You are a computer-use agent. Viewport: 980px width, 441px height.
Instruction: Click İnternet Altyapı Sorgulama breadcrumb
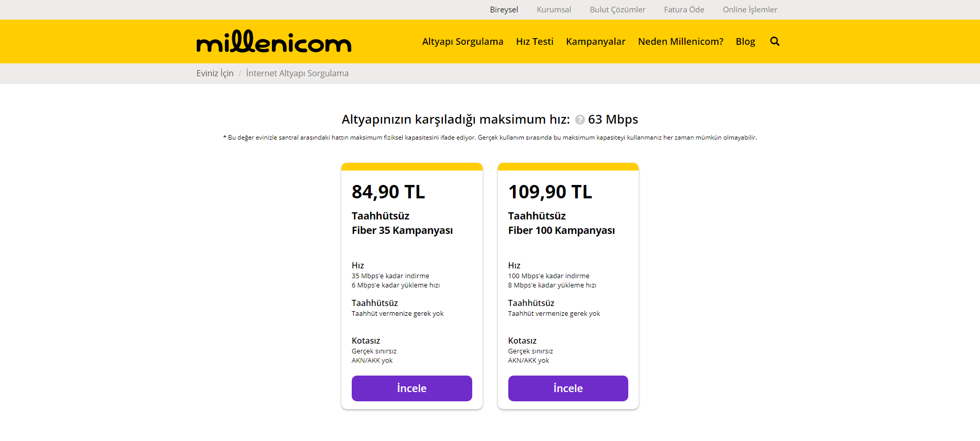(x=297, y=74)
